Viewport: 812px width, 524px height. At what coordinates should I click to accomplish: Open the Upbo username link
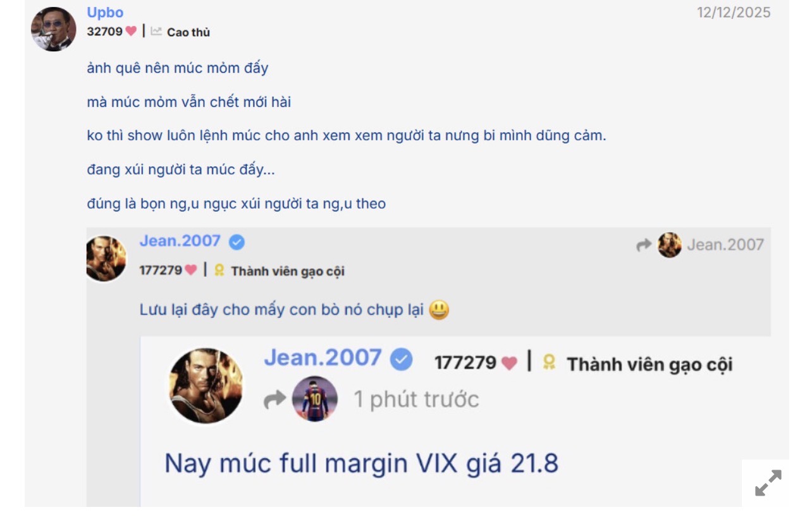pos(105,13)
